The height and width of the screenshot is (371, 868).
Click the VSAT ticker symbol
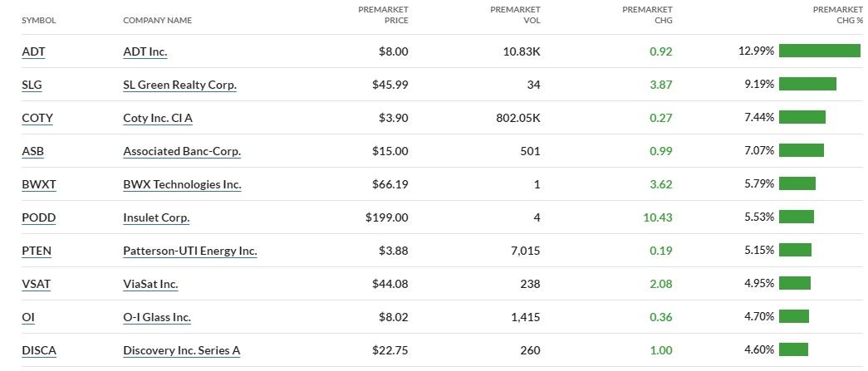point(37,284)
